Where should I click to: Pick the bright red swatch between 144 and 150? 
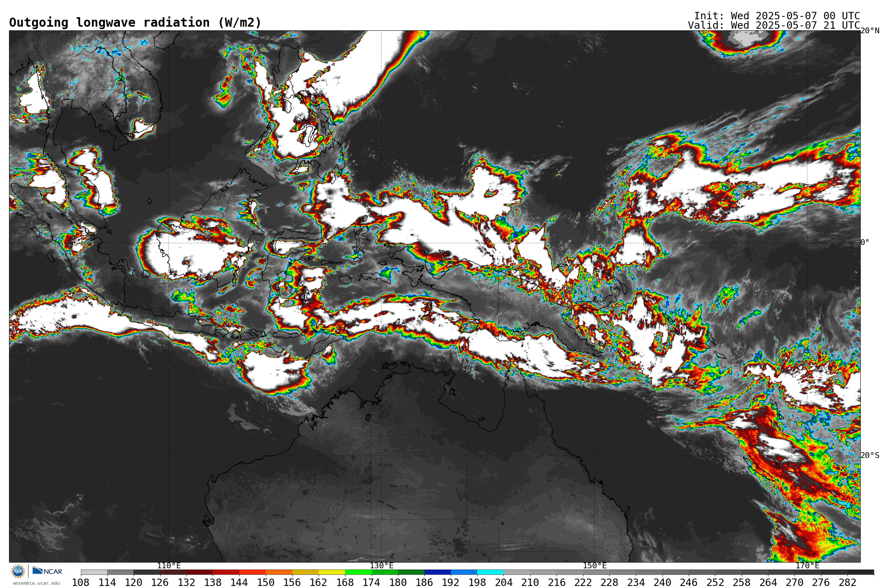point(253,572)
